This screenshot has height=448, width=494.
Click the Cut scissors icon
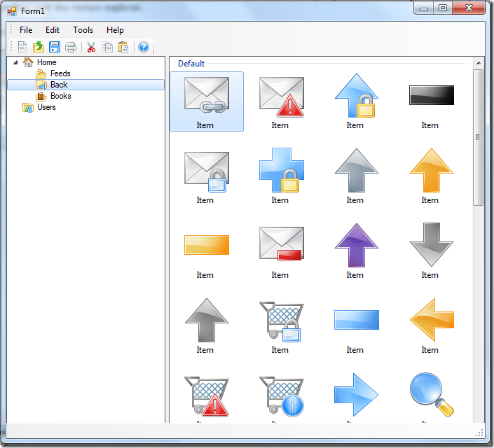[x=91, y=47]
